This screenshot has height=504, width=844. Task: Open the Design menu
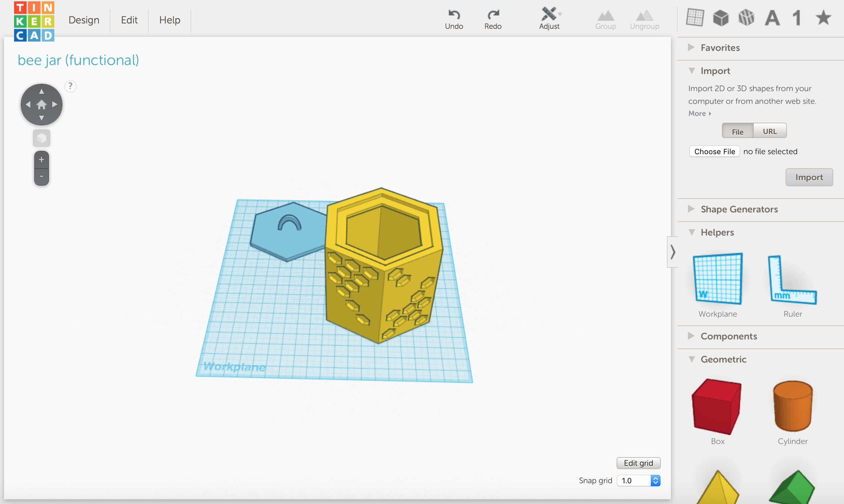pyautogui.click(x=83, y=20)
